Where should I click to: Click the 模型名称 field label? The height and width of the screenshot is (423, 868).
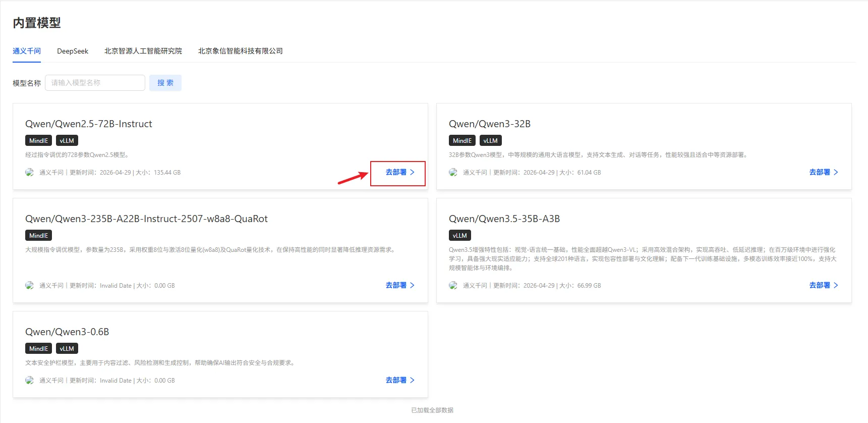(27, 83)
